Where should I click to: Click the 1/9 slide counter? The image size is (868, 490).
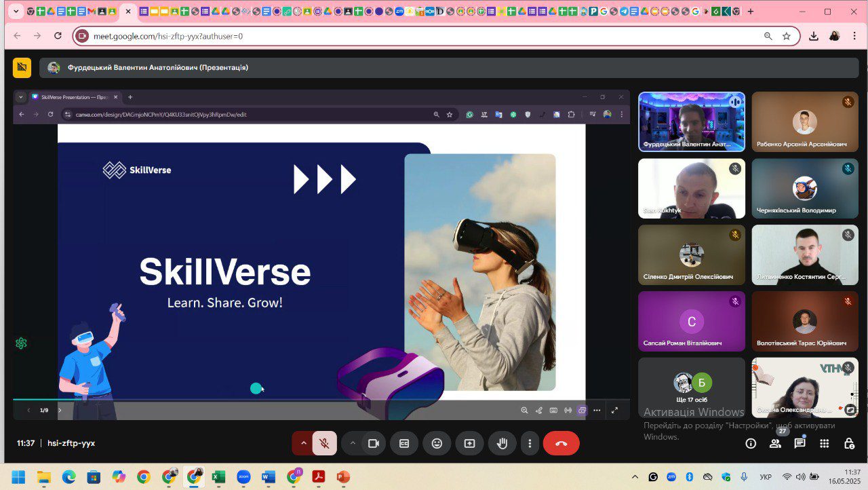[x=44, y=410]
